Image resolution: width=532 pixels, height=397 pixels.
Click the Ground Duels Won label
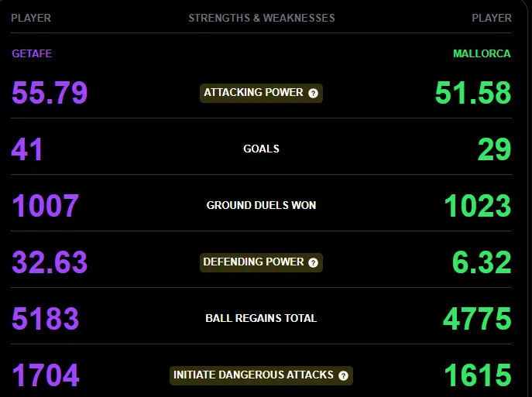click(261, 205)
